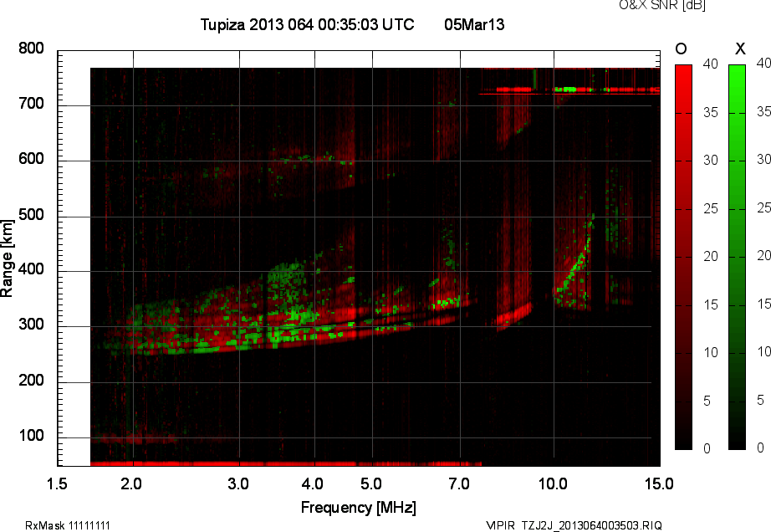The image size is (771, 532).
Task: Click the 'Frequency [MHz]' axis label
Action: click(x=359, y=508)
